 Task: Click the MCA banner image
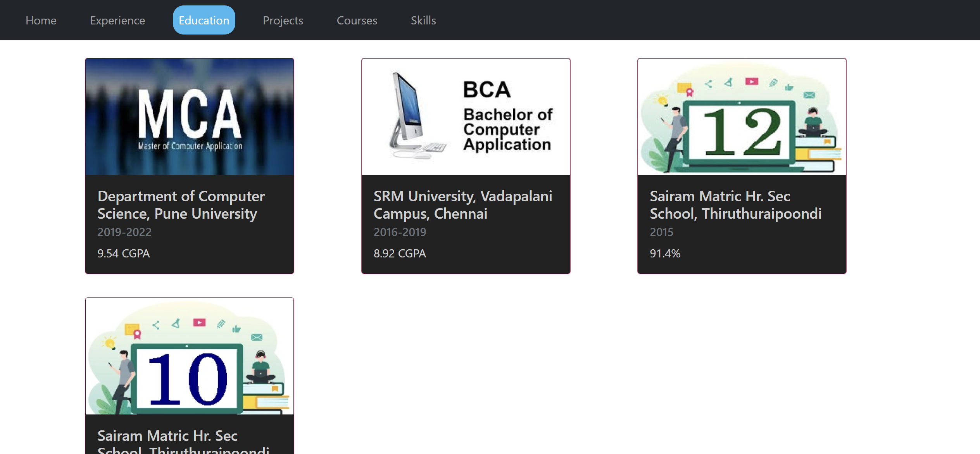pyautogui.click(x=190, y=117)
